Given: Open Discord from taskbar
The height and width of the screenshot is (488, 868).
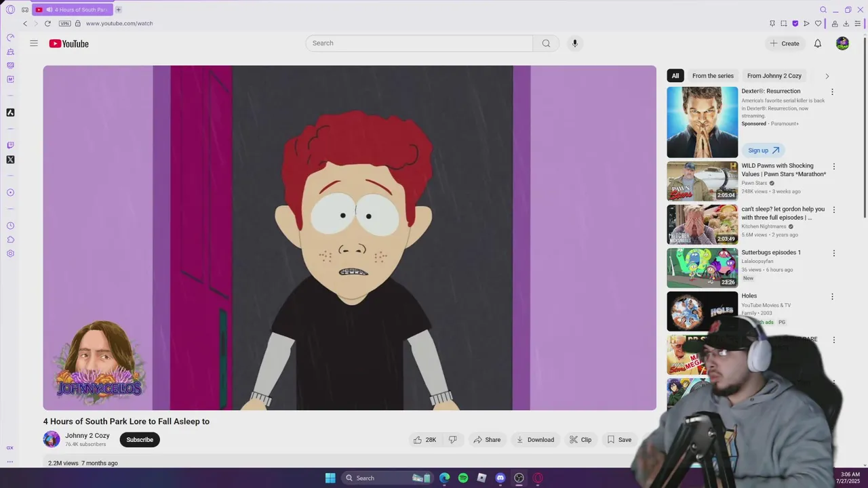Looking at the screenshot, I should tap(500, 478).
